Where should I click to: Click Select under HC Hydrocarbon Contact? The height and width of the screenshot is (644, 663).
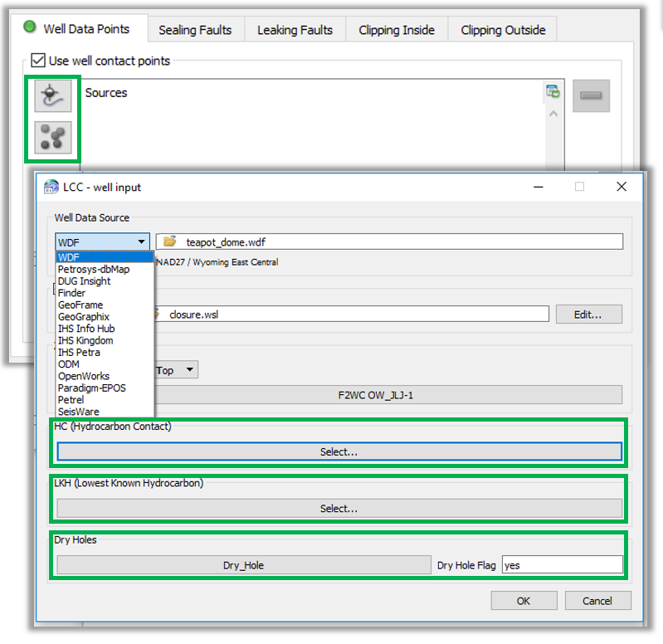pyautogui.click(x=339, y=452)
